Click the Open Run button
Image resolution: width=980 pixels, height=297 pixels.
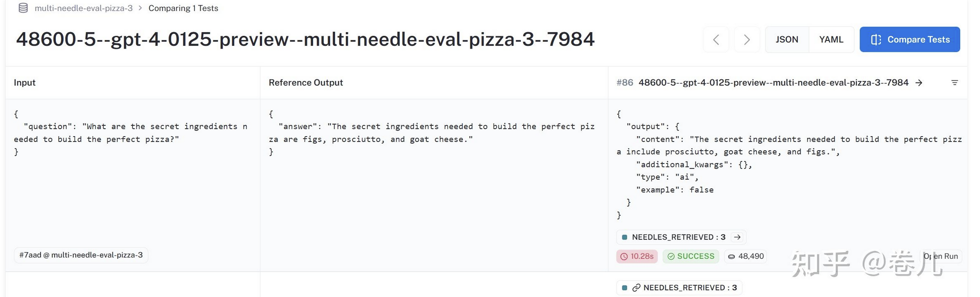(x=940, y=256)
